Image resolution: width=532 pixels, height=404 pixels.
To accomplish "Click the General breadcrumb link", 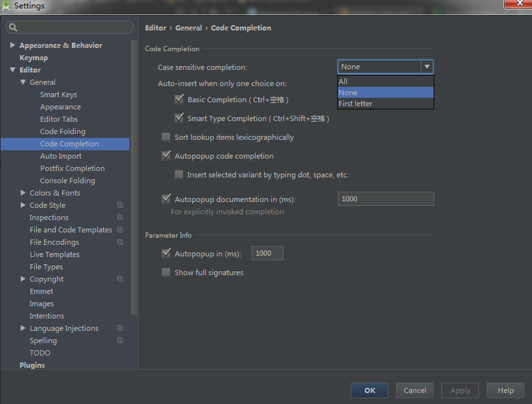I will tap(188, 28).
